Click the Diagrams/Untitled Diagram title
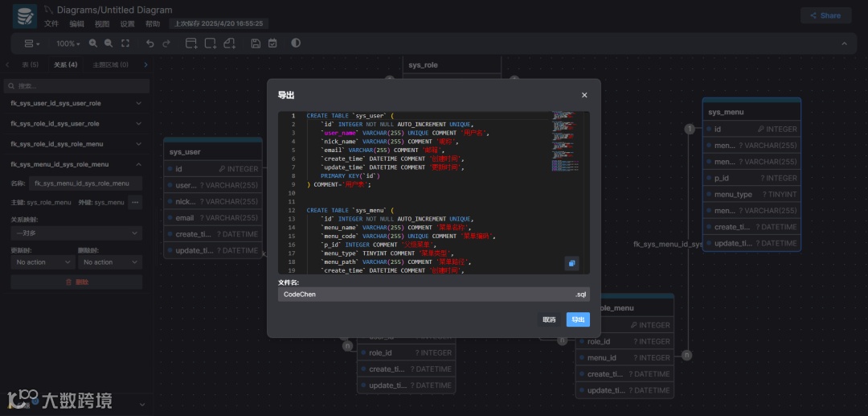Image resolution: width=868 pixels, height=416 pixels. point(115,10)
